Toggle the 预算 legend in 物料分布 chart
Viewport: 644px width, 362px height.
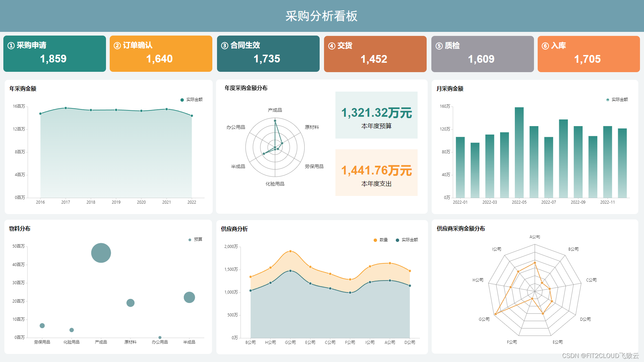196,240
